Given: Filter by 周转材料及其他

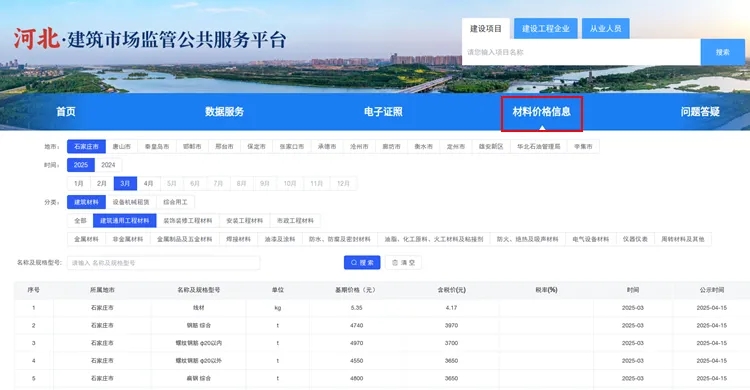Looking at the screenshot, I should coord(683,239).
